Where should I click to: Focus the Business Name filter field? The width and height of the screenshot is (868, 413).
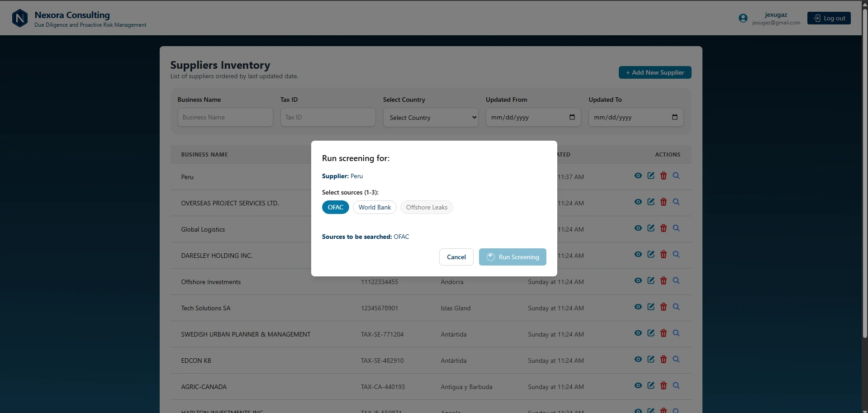[225, 117]
